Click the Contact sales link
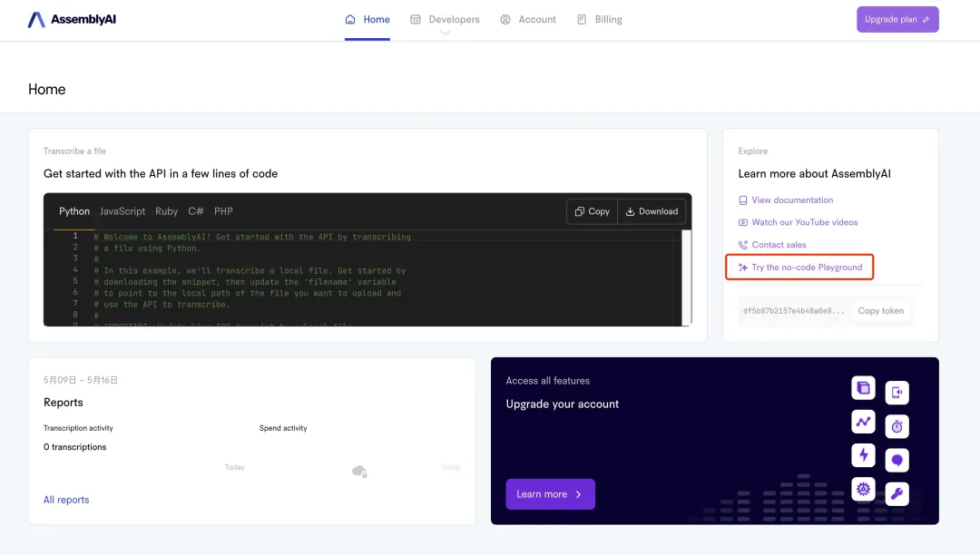This screenshot has height=555, width=980. pos(772,245)
